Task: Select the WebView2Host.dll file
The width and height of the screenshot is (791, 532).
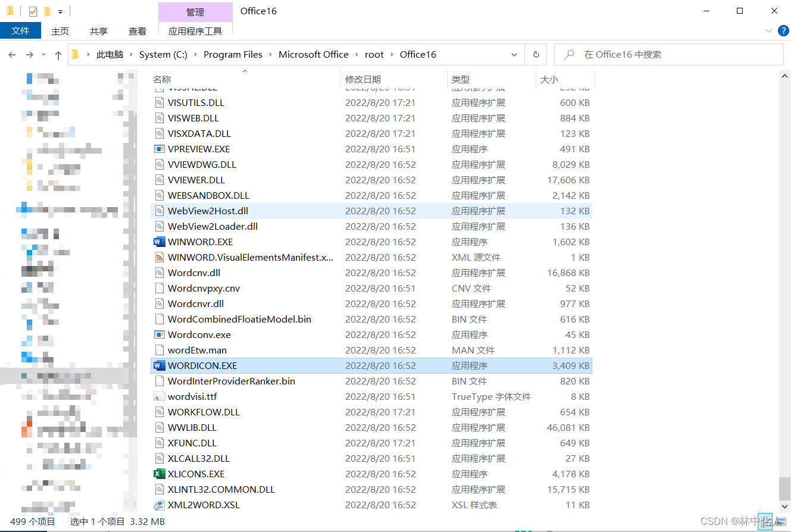Action: [371, 211]
